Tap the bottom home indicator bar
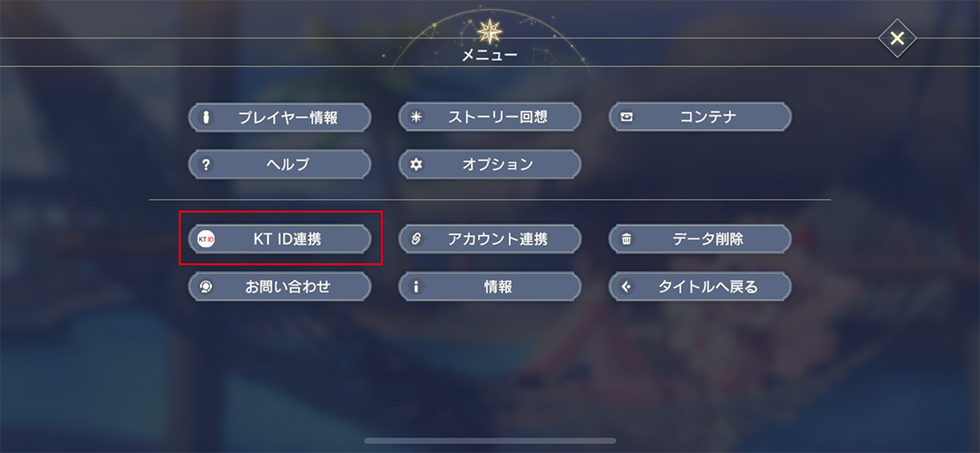 click(490, 441)
